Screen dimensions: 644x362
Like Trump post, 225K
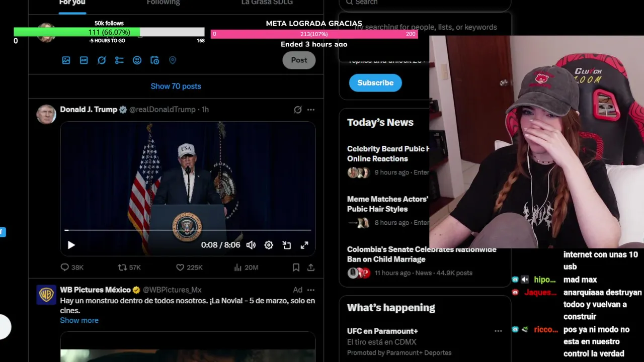click(x=189, y=267)
